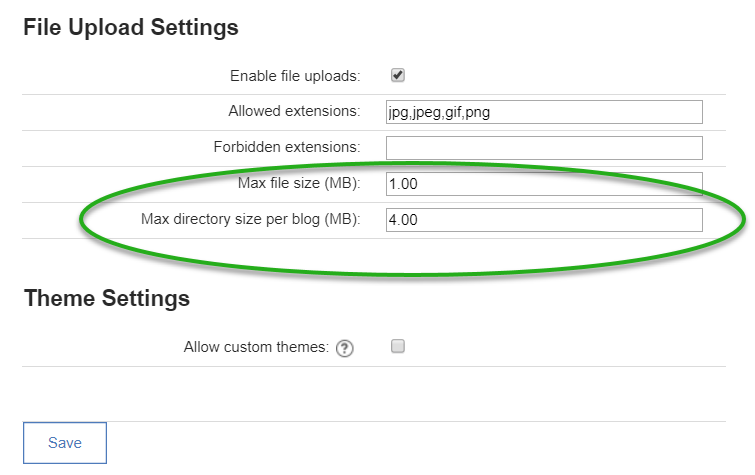Click the Theme Settings heading
This screenshot has height=475, width=755.
coord(107,298)
